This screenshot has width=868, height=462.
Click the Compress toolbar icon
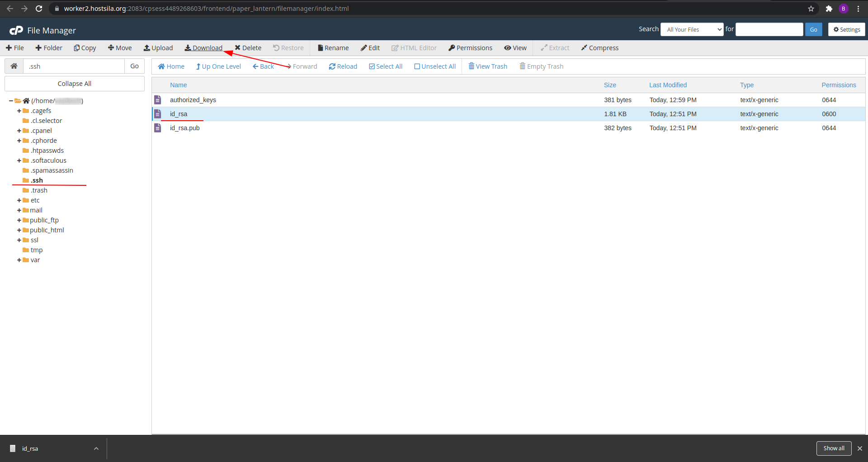click(599, 48)
